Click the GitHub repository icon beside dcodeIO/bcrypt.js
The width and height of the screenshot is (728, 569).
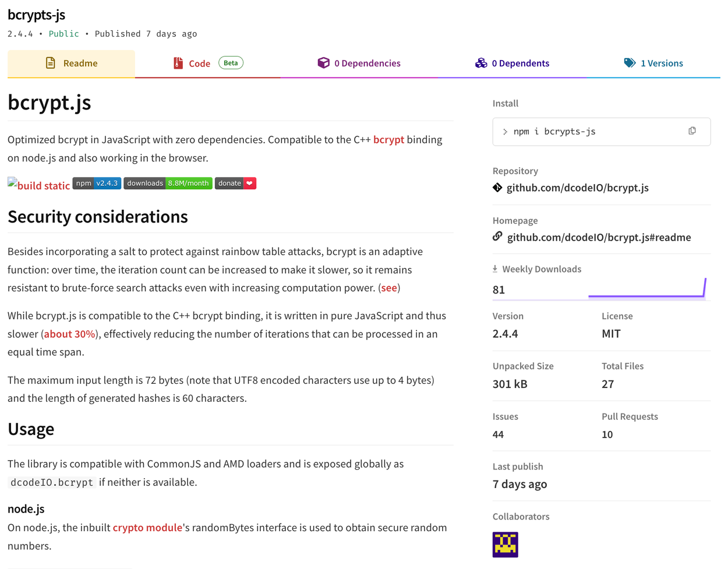pyautogui.click(x=497, y=188)
